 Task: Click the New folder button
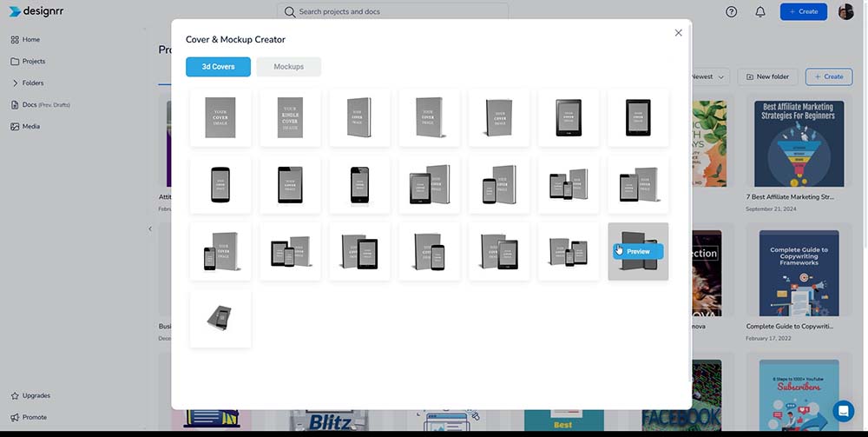(767, 76)
